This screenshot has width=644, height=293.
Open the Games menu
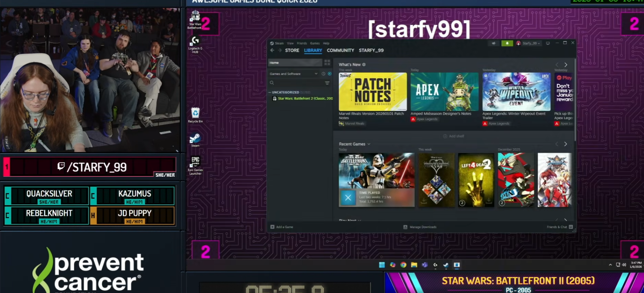click(315, 43)
